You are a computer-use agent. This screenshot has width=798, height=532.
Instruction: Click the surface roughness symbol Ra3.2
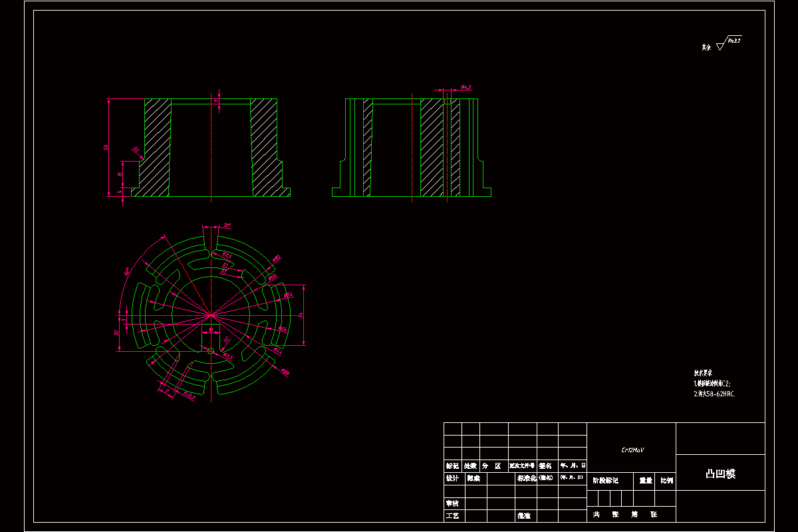[x=729, y=45]
